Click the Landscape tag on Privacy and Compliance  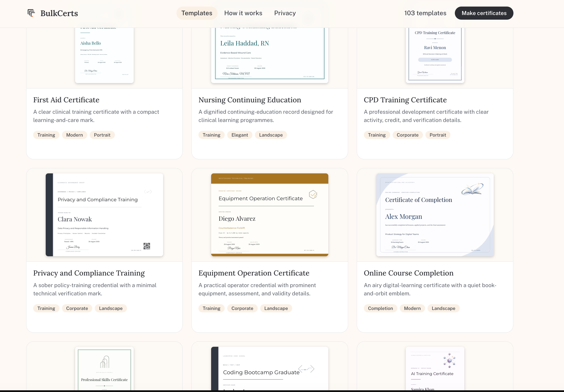[x=111, y=308]
